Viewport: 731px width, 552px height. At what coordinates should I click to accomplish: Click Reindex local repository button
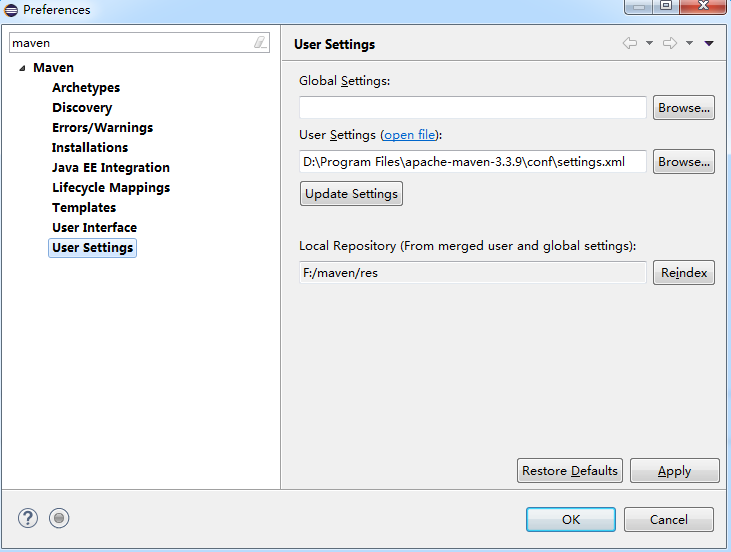tap(683, 272)
